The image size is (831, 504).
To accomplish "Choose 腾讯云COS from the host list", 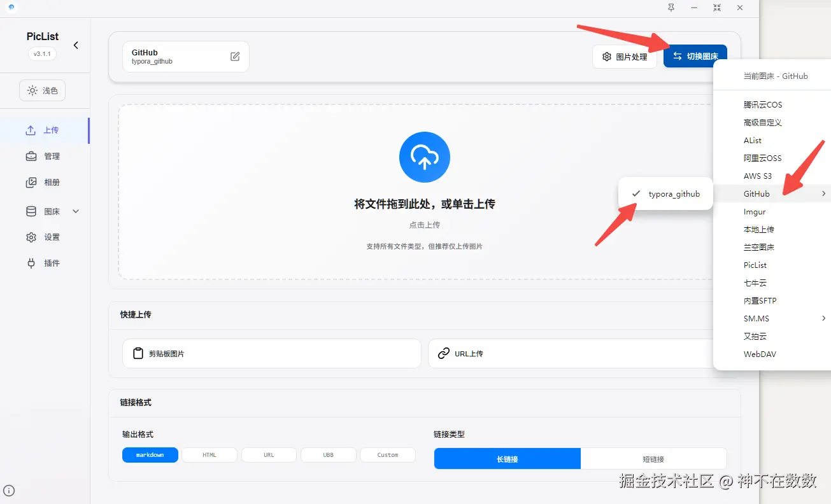I will pyautogui.click(x=772, y=105).
